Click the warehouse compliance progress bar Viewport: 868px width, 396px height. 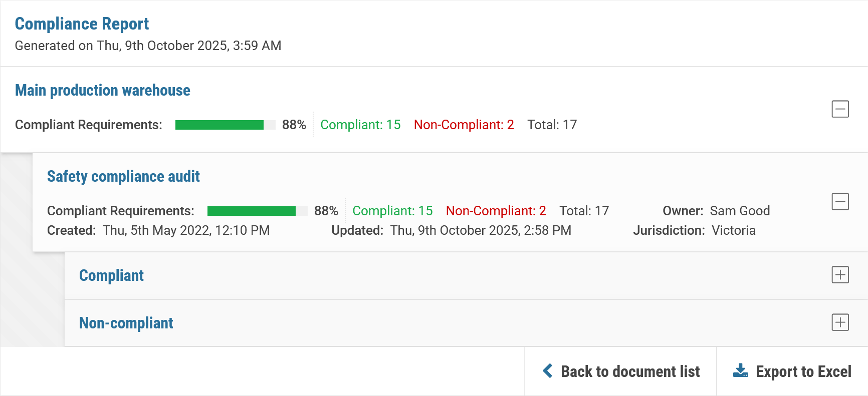click(x=226, y=125)
